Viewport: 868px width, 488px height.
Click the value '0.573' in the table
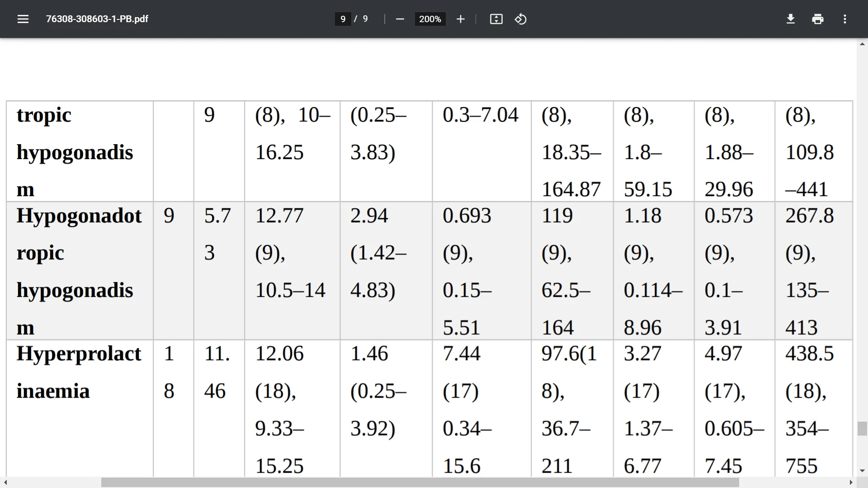click(728, 216)
